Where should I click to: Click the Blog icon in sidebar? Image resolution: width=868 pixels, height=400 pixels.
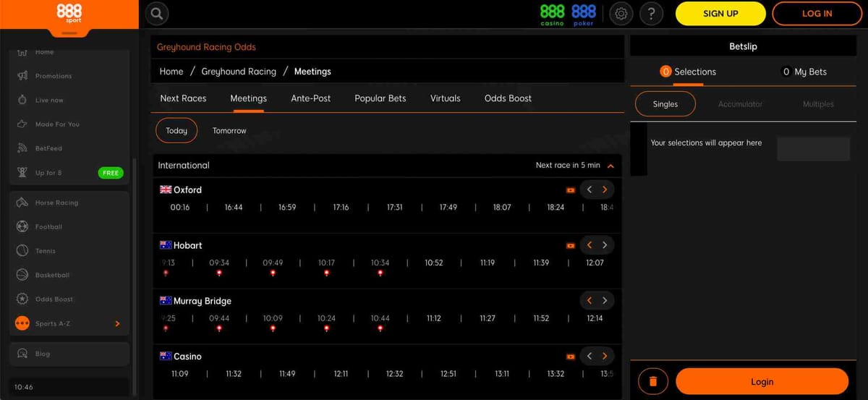[x=22, y=354]
